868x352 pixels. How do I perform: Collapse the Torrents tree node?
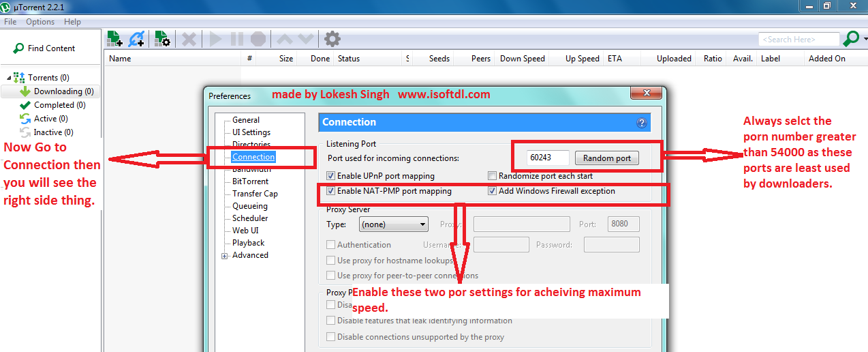(7, 78)
